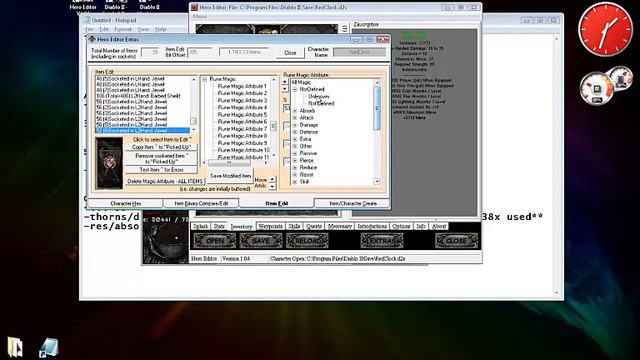Click the ornate CLOSE button in Hero Editor

[456, 241]
